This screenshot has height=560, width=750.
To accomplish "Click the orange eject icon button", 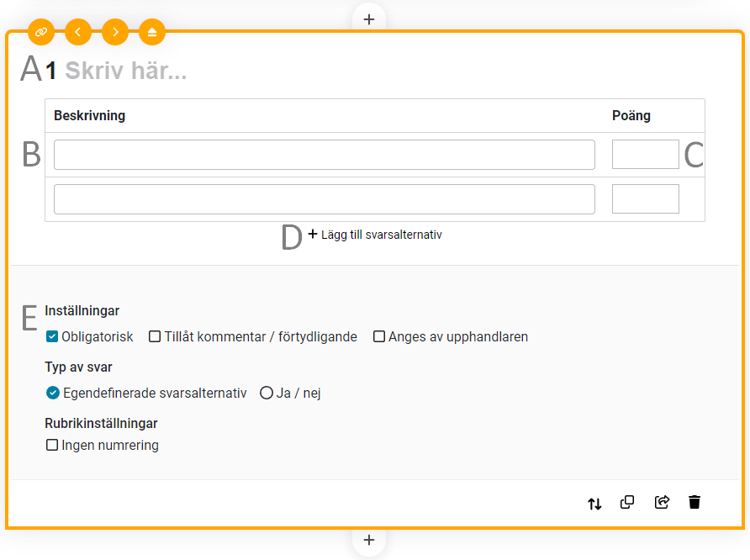I will [x=151, y=33].
